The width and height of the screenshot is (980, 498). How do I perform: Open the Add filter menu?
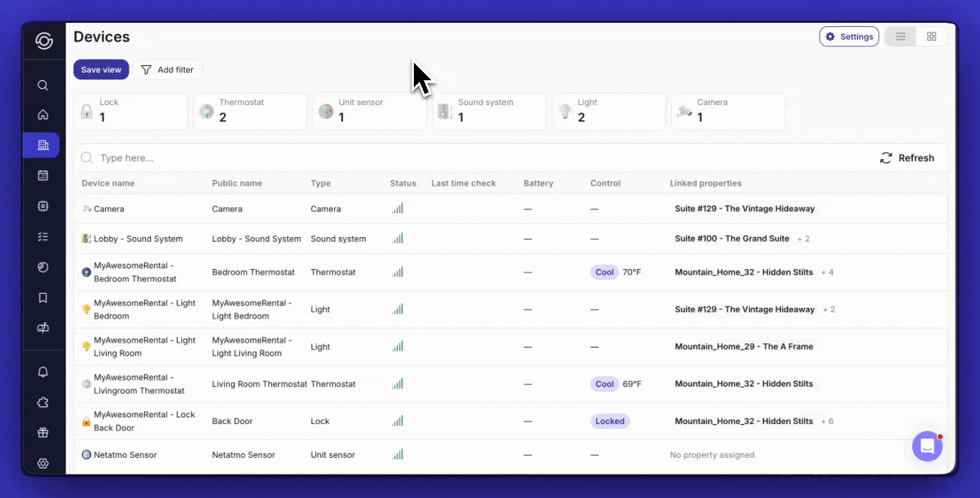tap(167, 70)
